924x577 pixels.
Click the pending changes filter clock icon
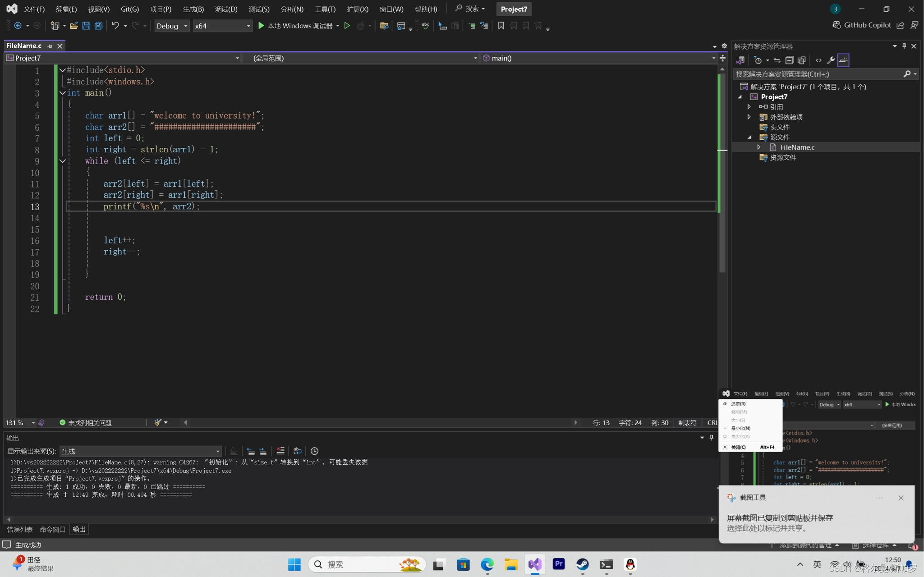click(758, 60)
